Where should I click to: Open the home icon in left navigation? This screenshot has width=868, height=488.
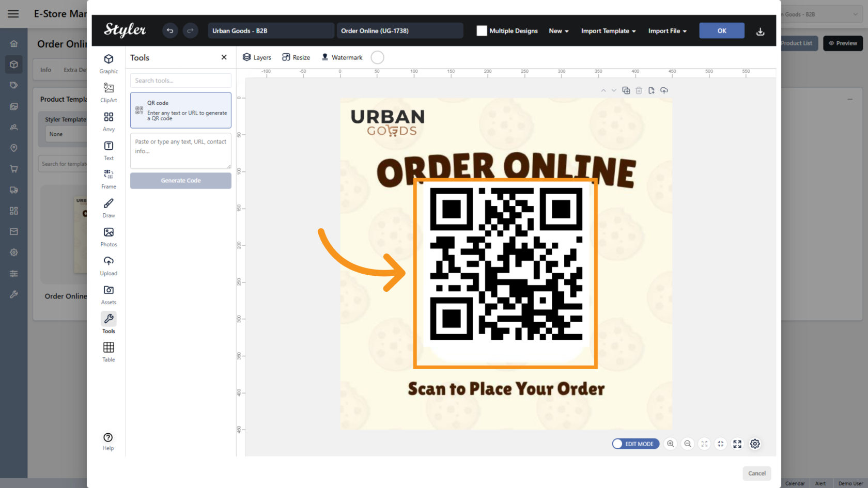(x=14, y=44)
